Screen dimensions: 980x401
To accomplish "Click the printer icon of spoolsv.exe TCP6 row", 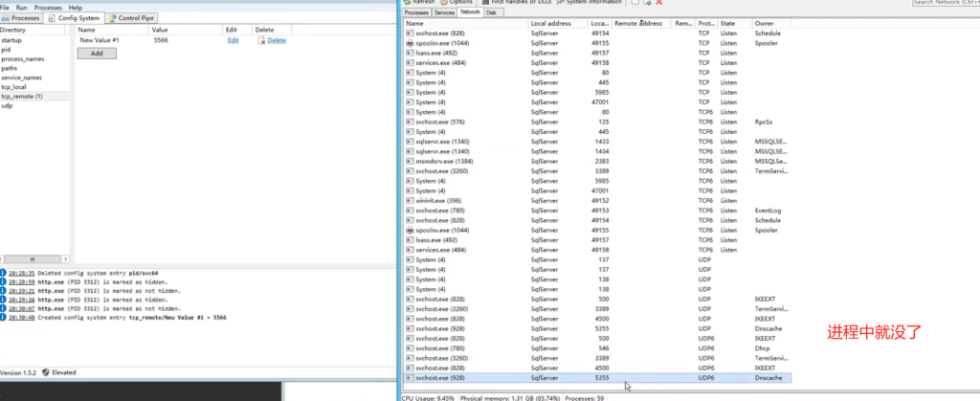I will [x=410, y=230].
